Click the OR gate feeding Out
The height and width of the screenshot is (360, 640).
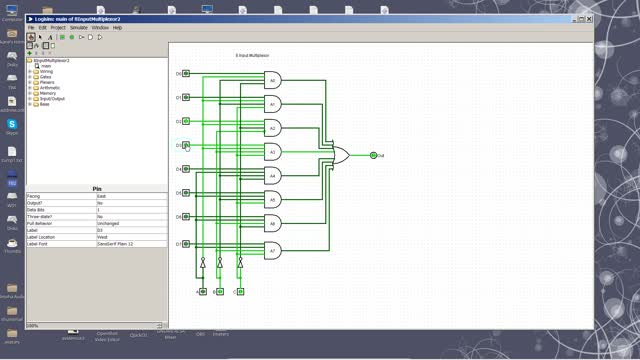click(341, 155)
